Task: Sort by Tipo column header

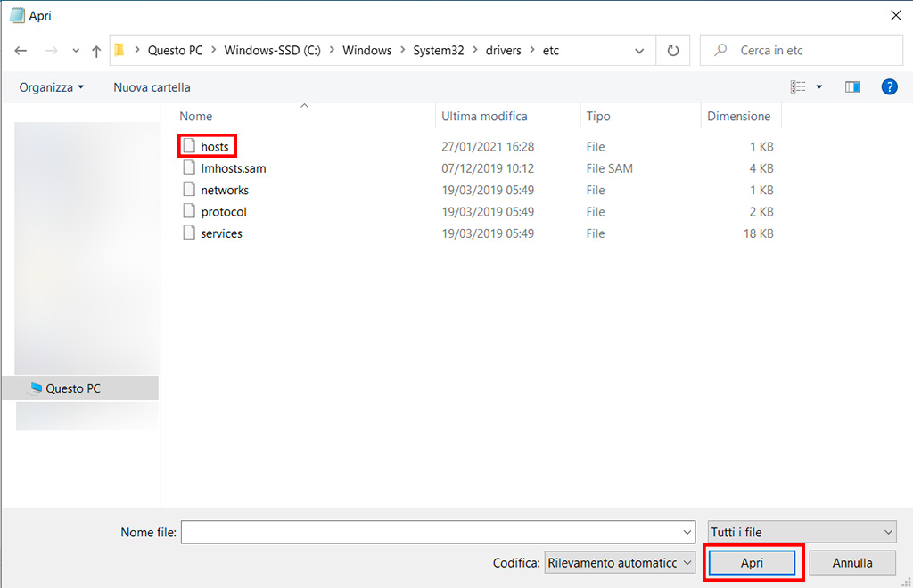Action: [x=598, y=117]
